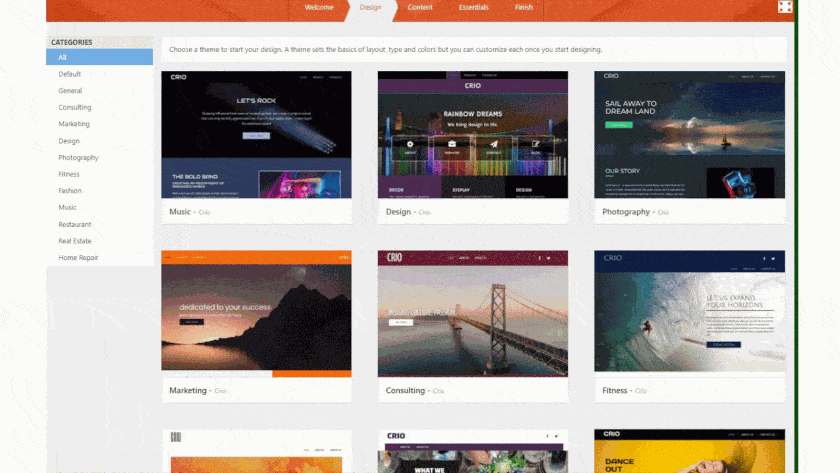Filter by Music category in sidebar
The width and height of the screenshot is (840, 473).
pos(68,207)
